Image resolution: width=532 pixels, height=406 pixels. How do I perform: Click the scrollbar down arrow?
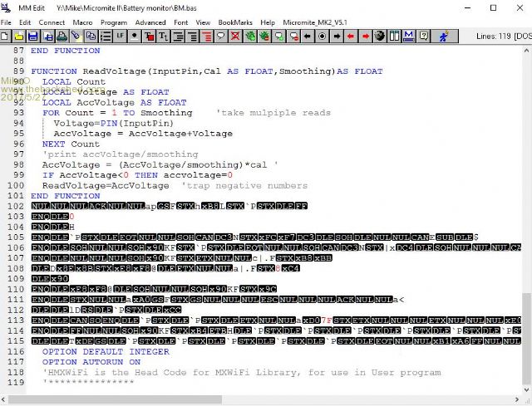[526, 388]
